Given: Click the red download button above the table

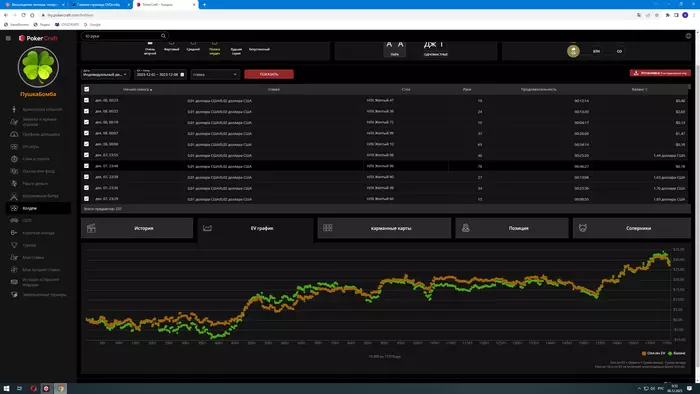Looking at the screenshot, I should point(660,73).
